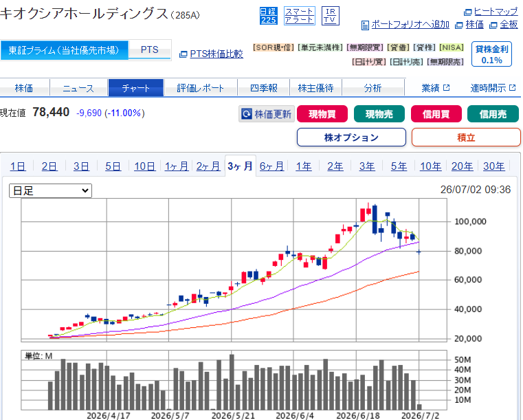
Task: Click the -9,690 price change text
Action: tap(89, 113)
